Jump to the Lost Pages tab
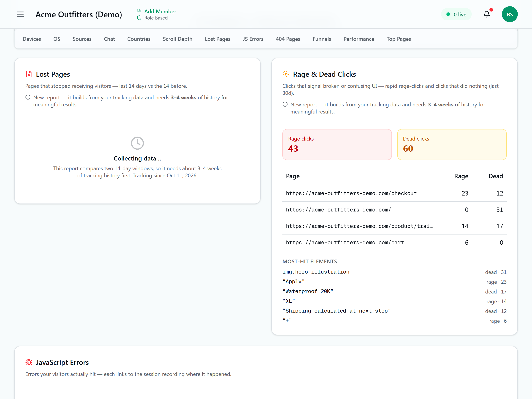532x399 pixels. point(217,39)
